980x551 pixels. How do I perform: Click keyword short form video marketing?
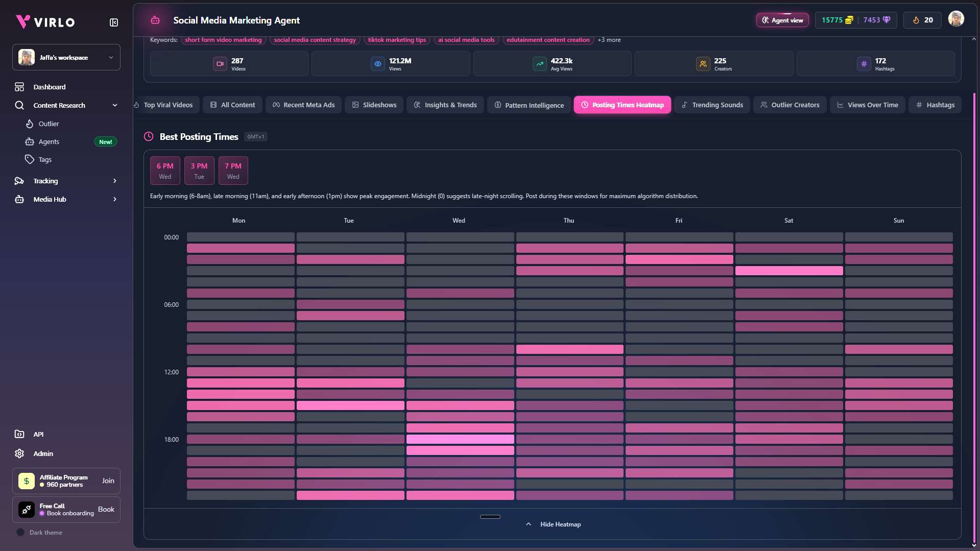click(x=223, y=40)
